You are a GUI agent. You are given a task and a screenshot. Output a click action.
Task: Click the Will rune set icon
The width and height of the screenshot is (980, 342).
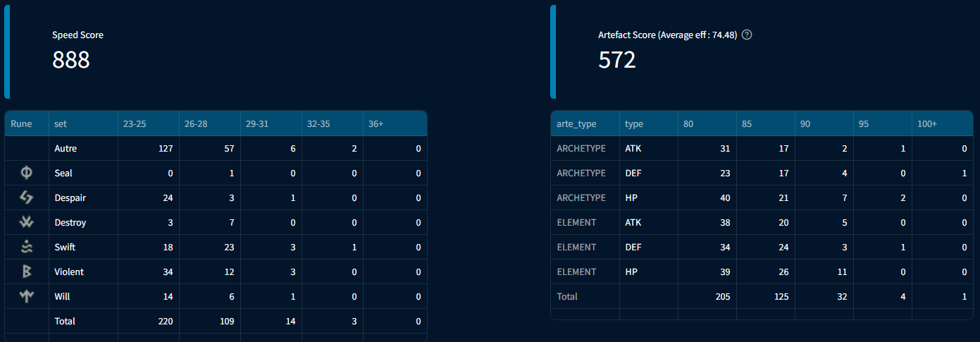[27, 296]
